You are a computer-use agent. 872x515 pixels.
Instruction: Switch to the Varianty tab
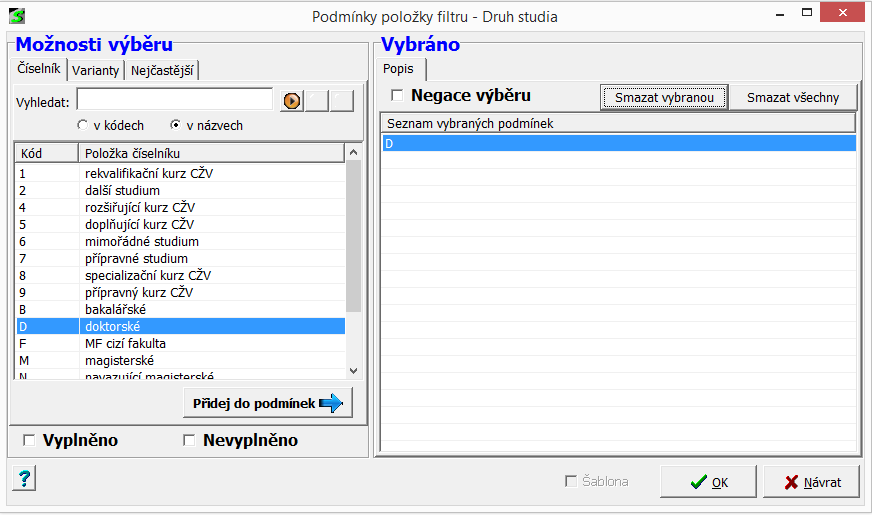[x=96, y=70]
